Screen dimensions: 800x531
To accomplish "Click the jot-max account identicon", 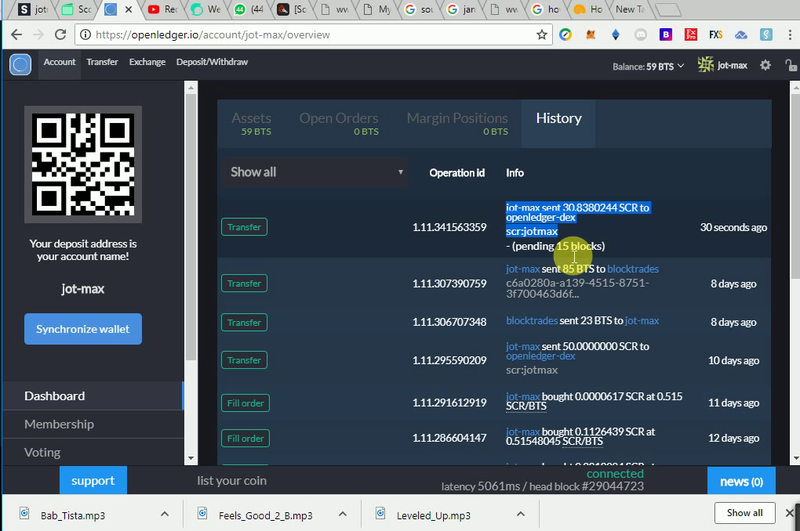I will tap(706, 65).
